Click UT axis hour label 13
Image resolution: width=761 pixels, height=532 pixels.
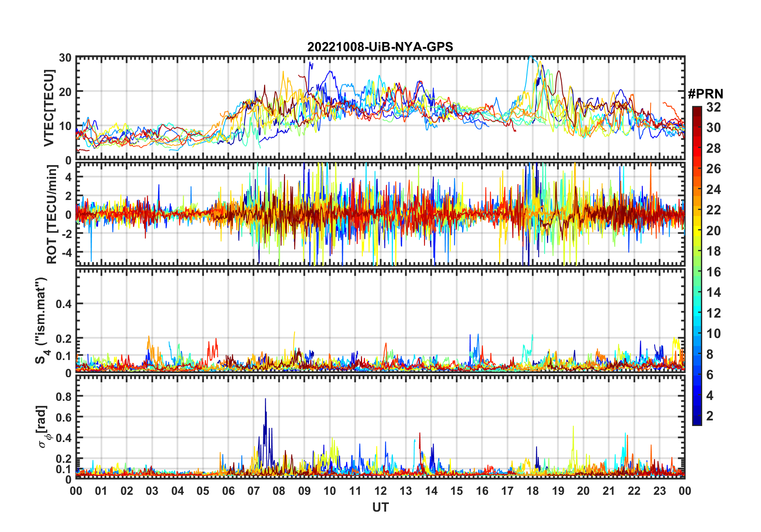click(x=406, y=491)
